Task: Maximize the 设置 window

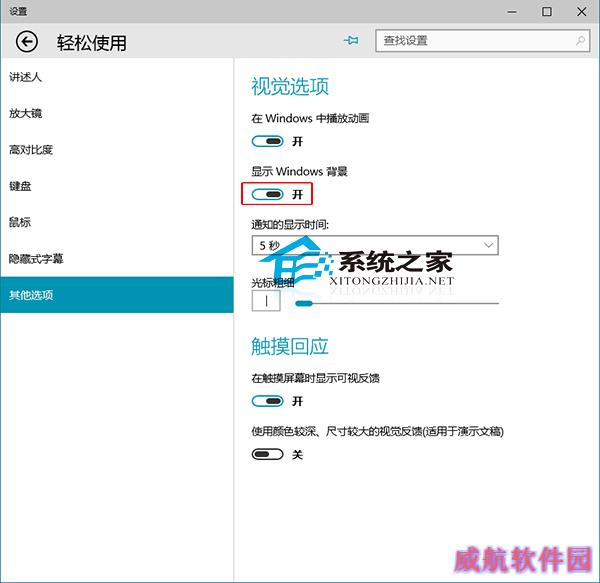Action: (547, 12)
